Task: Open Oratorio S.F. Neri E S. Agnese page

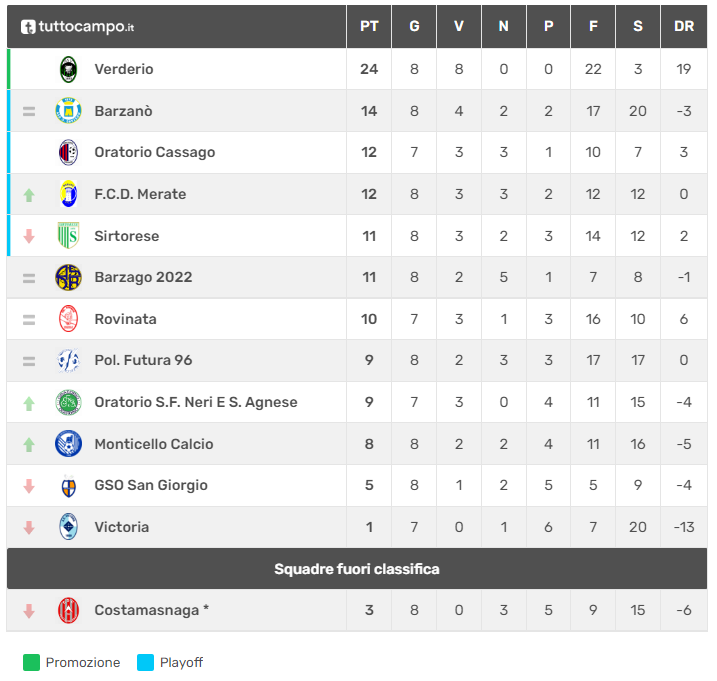Action: click(195, 402)
